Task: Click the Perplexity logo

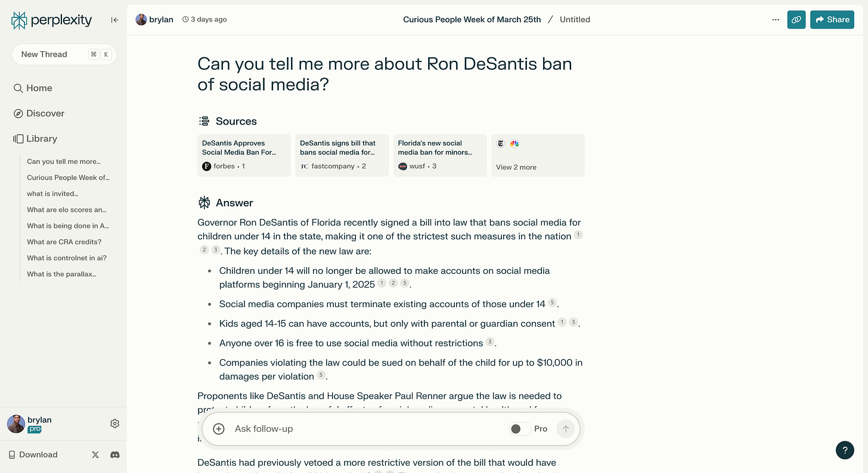Action: coord(52,20)
